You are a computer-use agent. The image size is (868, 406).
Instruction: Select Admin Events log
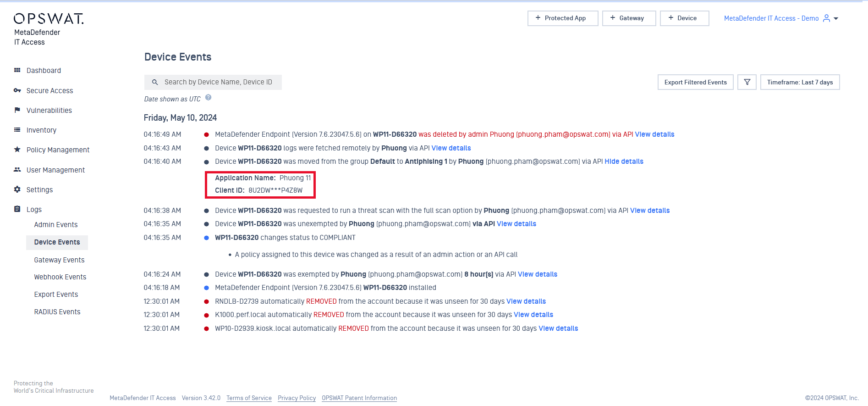click(56, 225)
